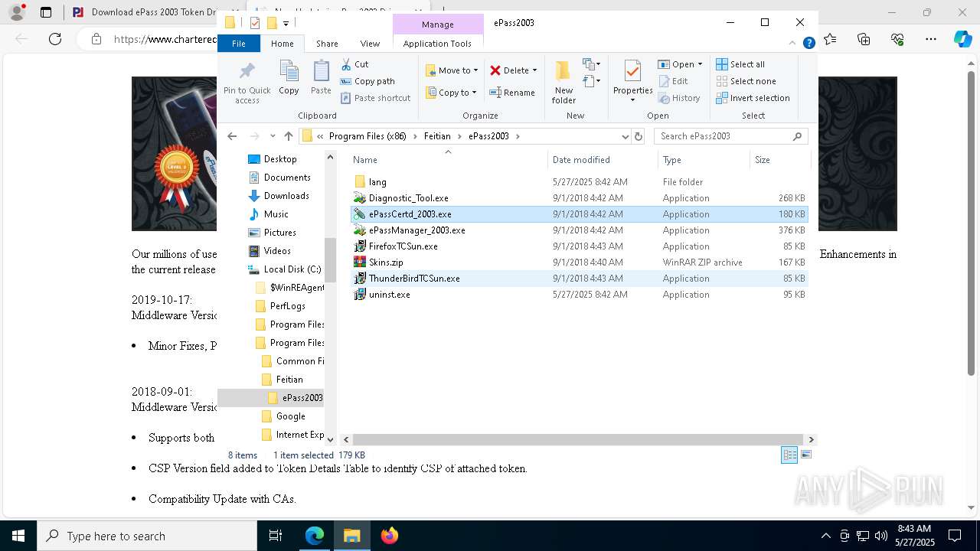
Task: Open the Windows Start button
Action: point(18,536)
